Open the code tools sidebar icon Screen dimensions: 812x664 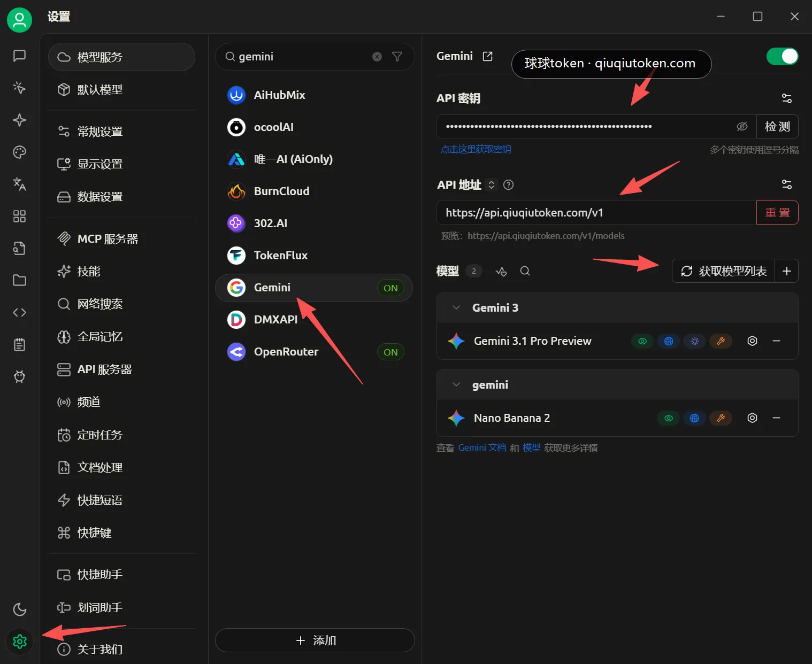pyautogui.click(x=19, y=312)
